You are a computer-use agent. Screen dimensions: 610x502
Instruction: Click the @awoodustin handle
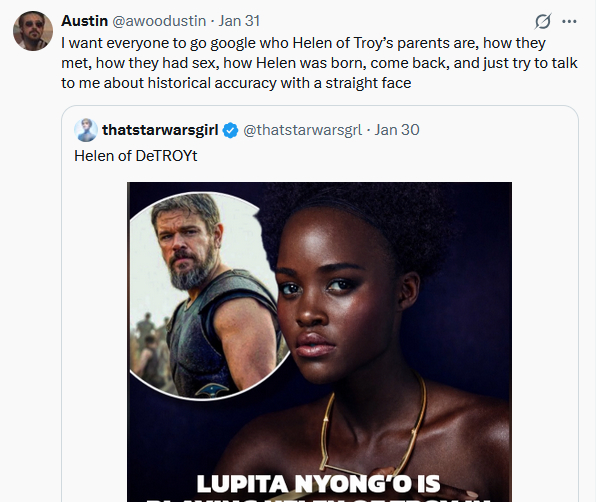[x=158, y=21]
